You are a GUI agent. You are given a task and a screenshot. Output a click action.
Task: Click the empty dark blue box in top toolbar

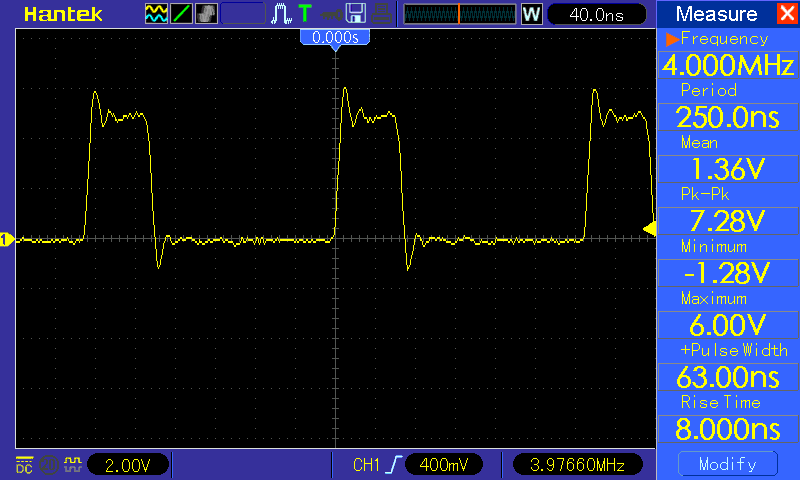pos(243,14)
